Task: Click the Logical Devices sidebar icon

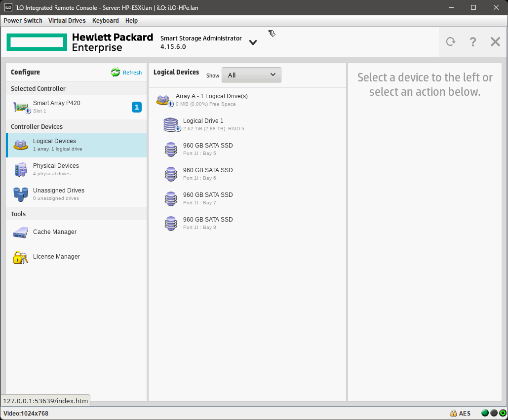Action: (20, 145)
